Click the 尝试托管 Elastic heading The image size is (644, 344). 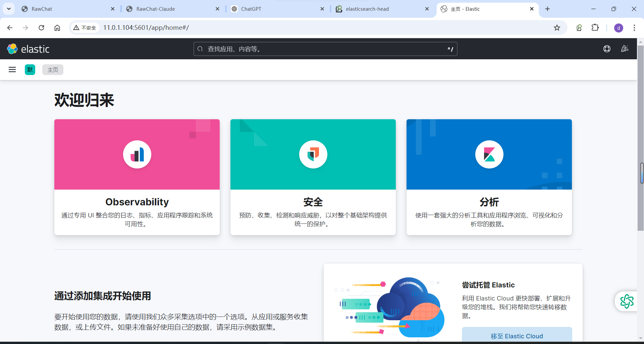pyautogui.click(x=488, y=285)
